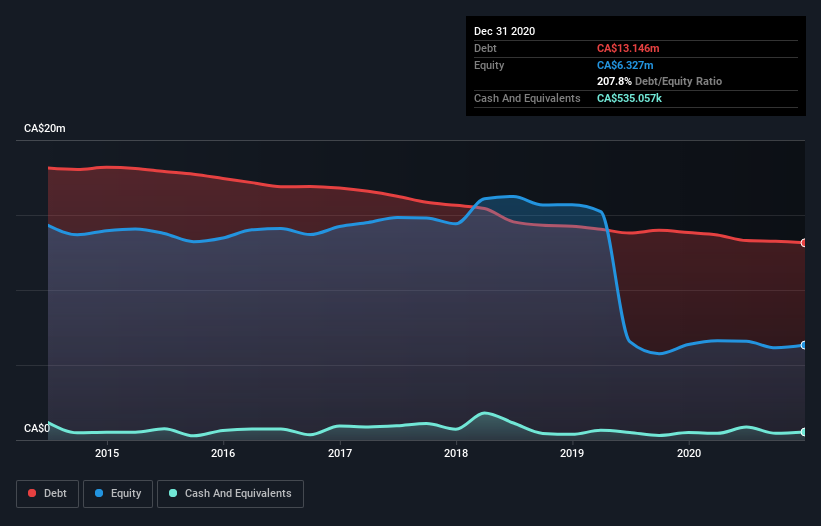
Task: Click the CA$6.327m equity value
Action: (x=625, y=65)
